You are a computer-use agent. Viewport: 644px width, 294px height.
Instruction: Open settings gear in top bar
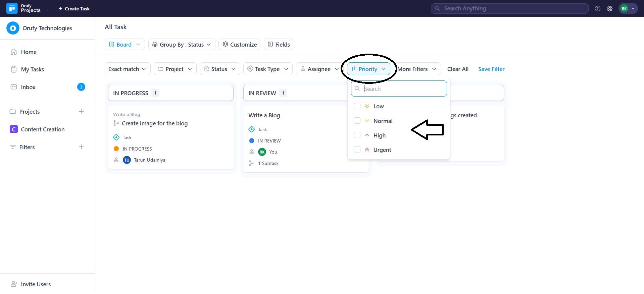609,9
